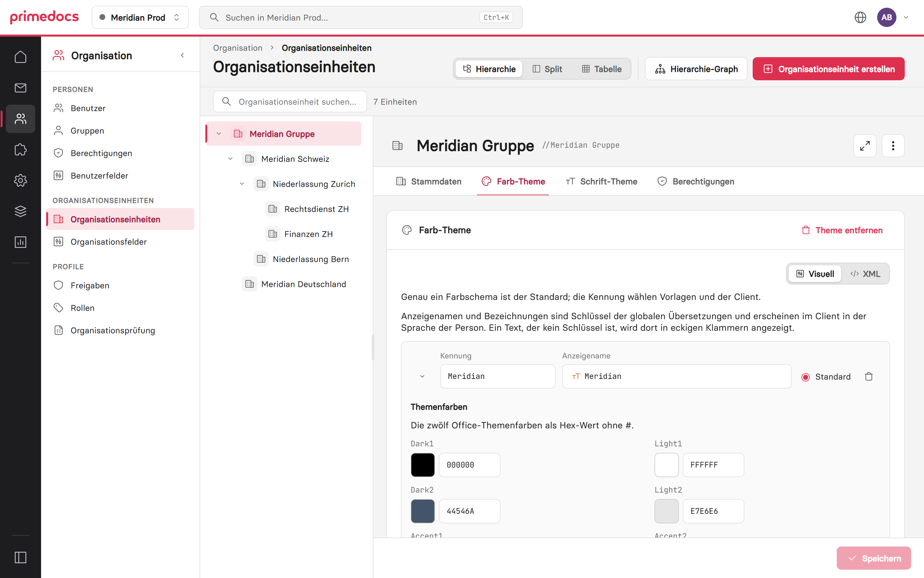Open Berechtigungen in the sidebar

(x=120, y=153)
